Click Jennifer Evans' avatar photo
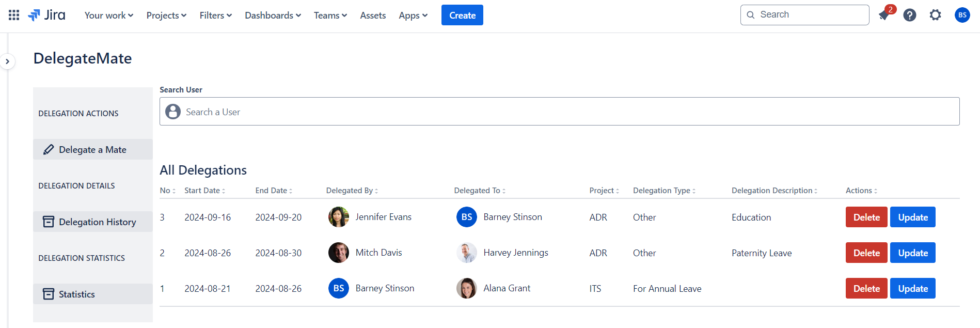This screenshot has width=980, height=328. (x=339, y=217)
